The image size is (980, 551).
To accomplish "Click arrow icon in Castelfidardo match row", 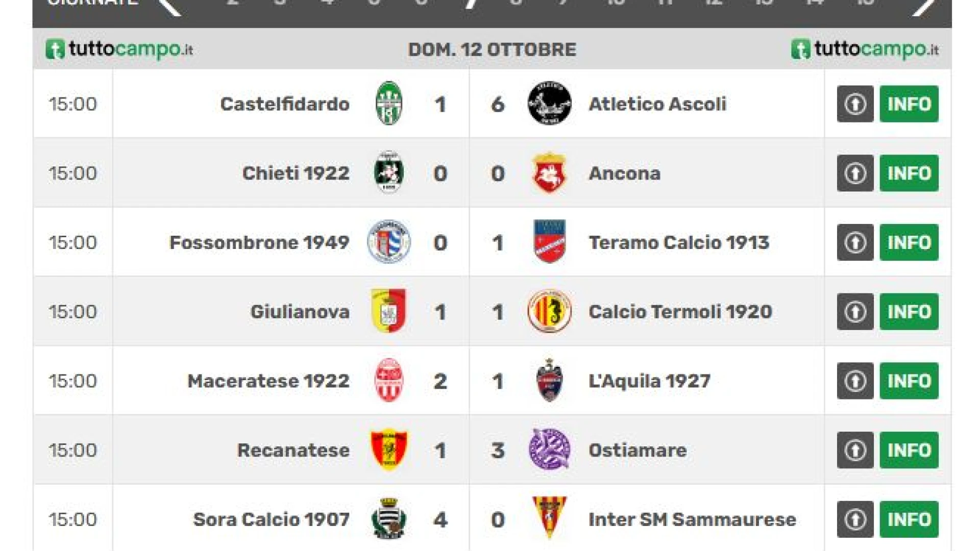I will (855, 104).
